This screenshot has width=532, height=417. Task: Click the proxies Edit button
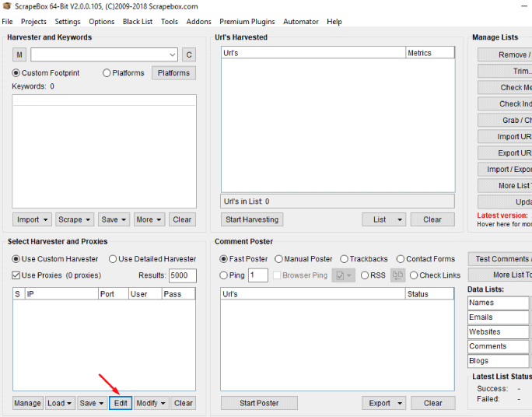click(121, 403)
